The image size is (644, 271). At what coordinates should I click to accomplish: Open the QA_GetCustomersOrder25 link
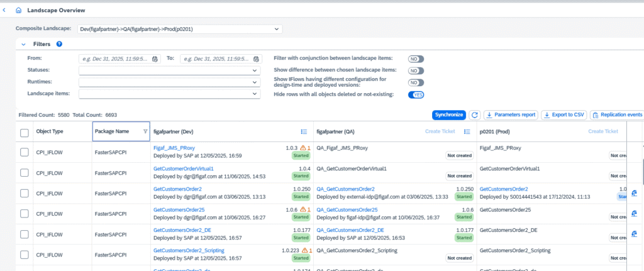coord(347,209)
